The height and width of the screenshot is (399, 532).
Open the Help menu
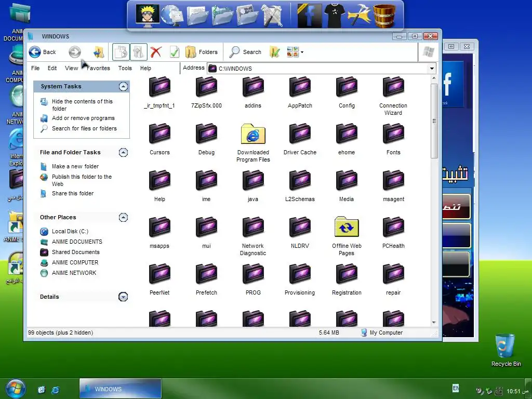[x=145, y=68]
